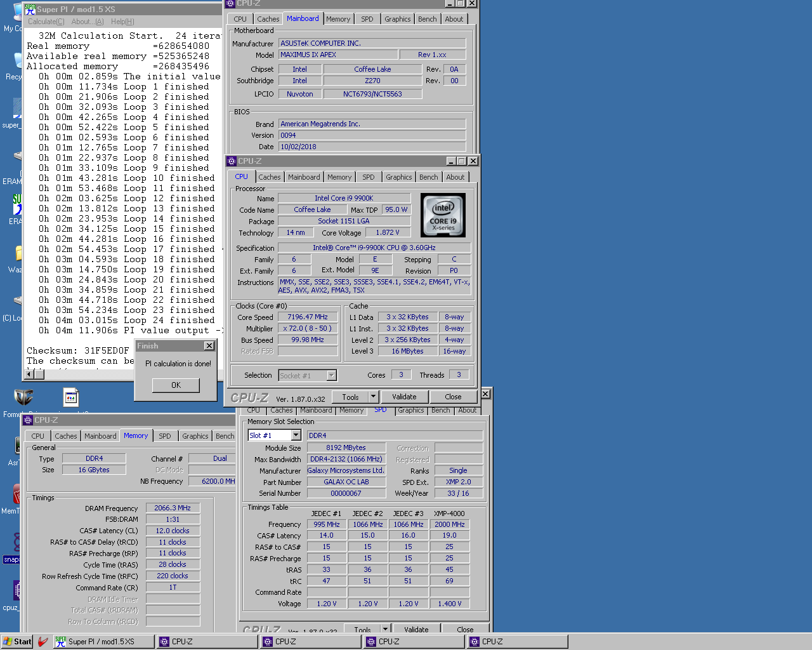
Task: Select Mainboard tab in the DRAM timings CPU-Z window
Action: coord(100,436)
